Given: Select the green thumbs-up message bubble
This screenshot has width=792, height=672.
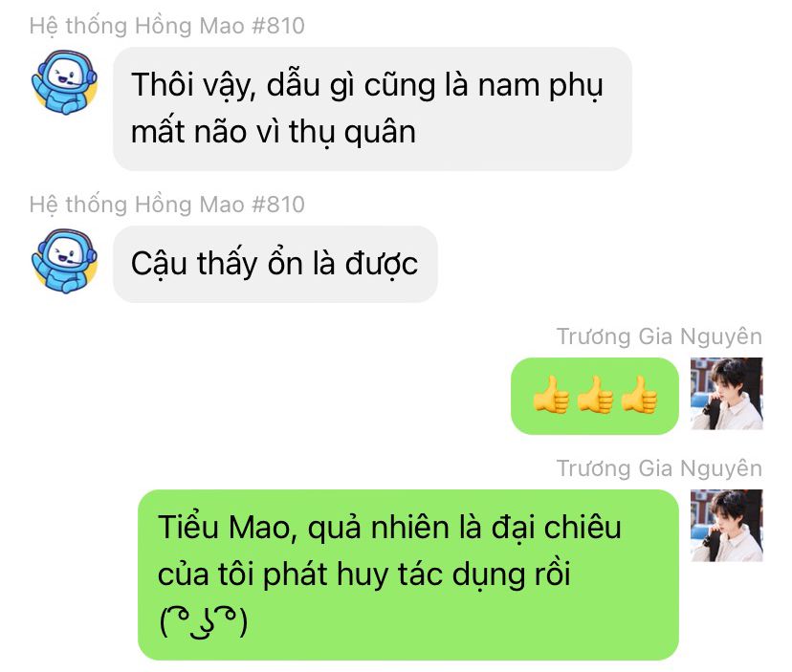Looking at the screenshot, I should coord(595,396).
